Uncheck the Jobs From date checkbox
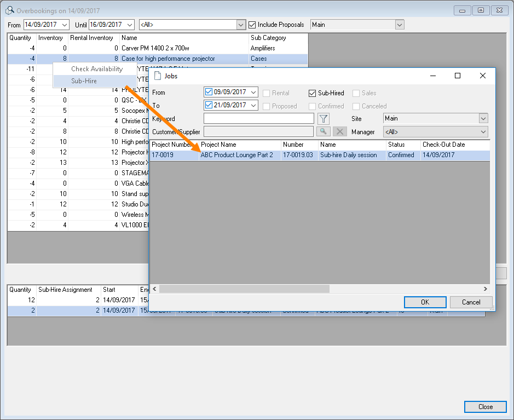This screenshot has height=420, width=514. [x=209, y=92]
